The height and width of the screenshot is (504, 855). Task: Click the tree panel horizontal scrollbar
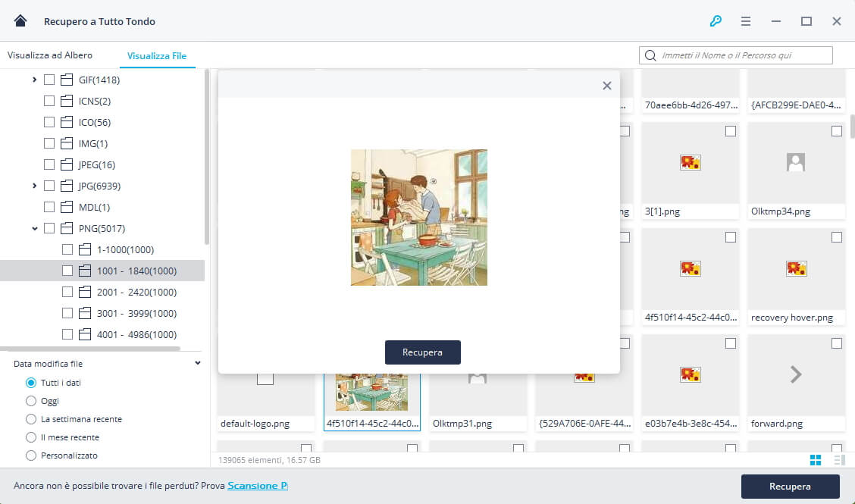[x=90, y=349]
